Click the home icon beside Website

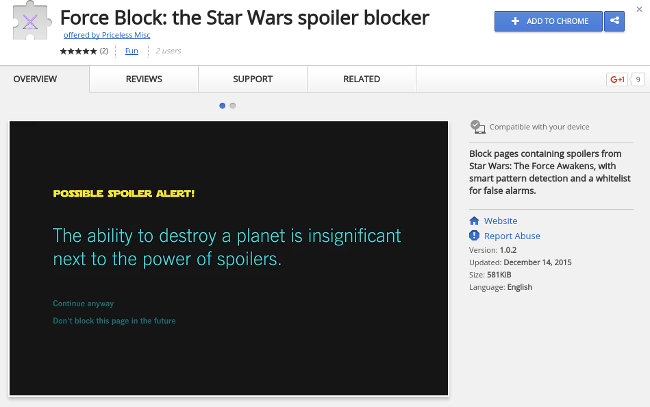coord(474,220)
